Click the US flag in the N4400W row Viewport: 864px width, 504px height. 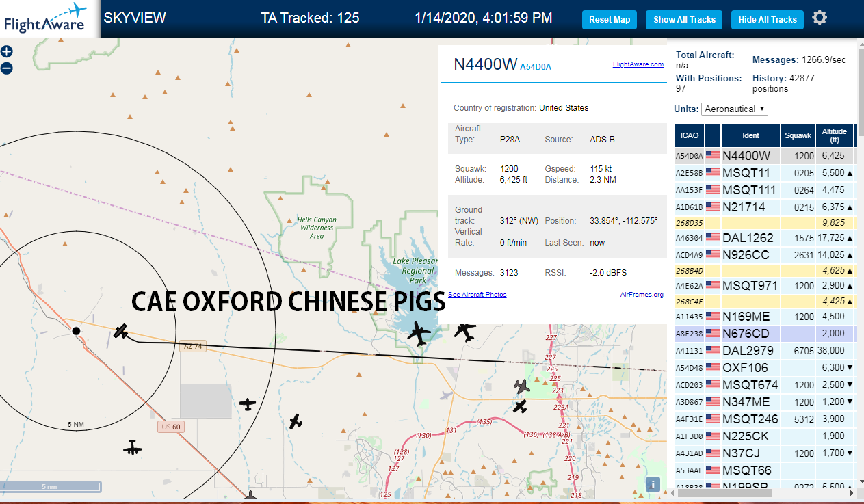click(x=713, y=156)
